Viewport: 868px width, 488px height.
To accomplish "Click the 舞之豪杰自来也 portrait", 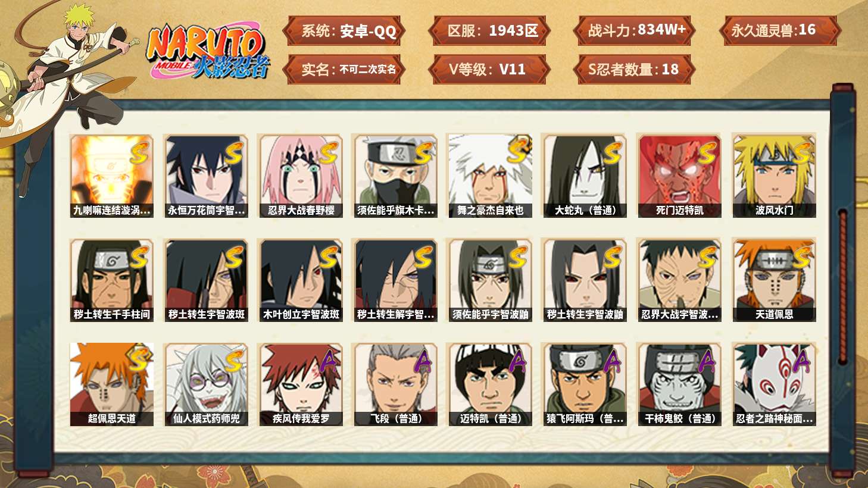I will (x=490, y=176).
